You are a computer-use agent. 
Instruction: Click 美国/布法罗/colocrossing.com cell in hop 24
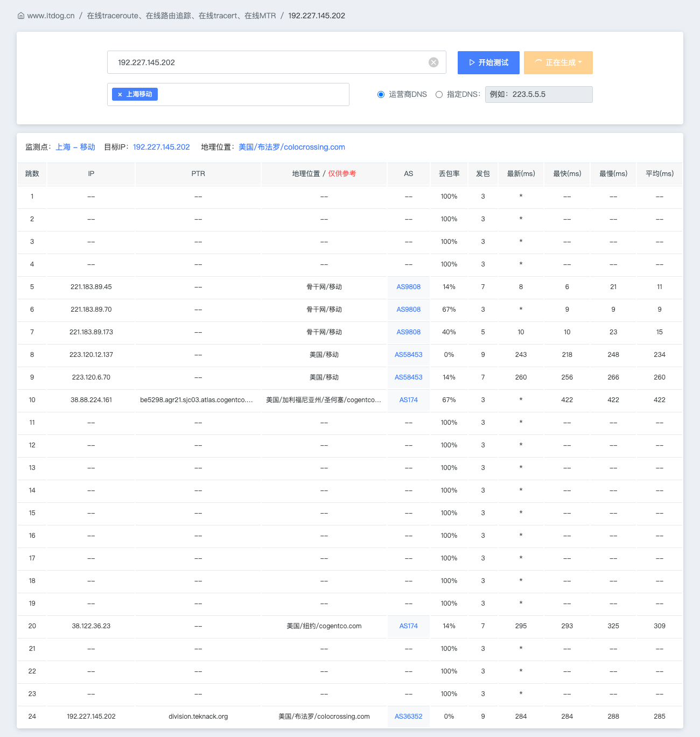pyautogui.click(x=324, y=717)
